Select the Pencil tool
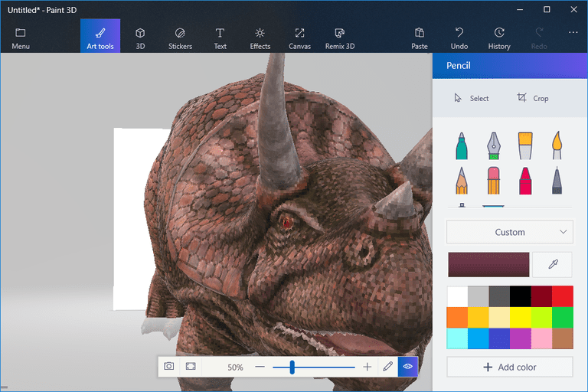 [x=462, y=181]
